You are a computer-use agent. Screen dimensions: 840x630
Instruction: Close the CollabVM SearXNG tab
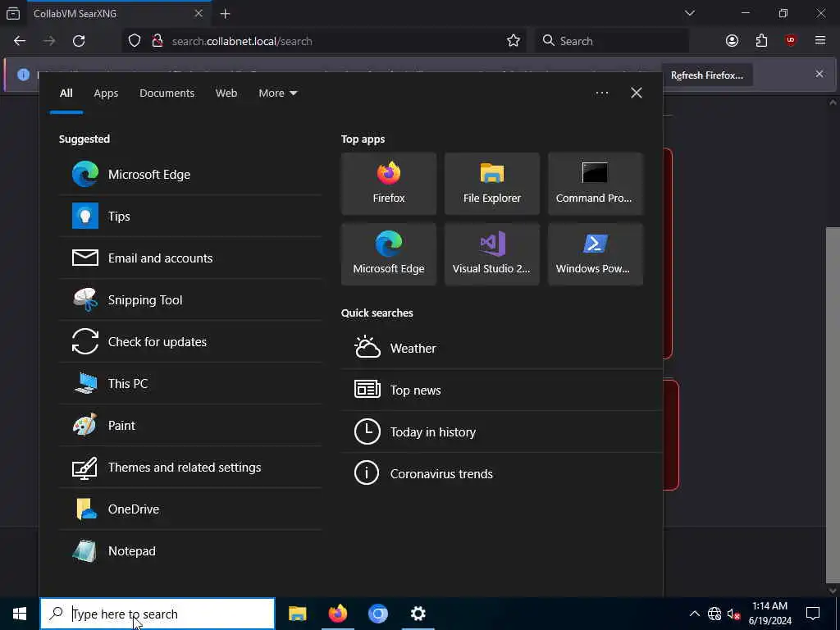[x=199, y=13]
